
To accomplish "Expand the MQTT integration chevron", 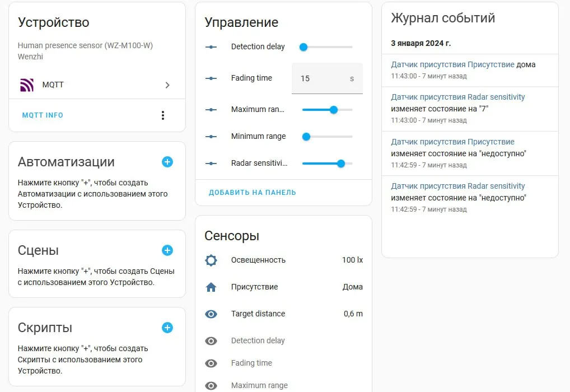I will pos(167,85).
